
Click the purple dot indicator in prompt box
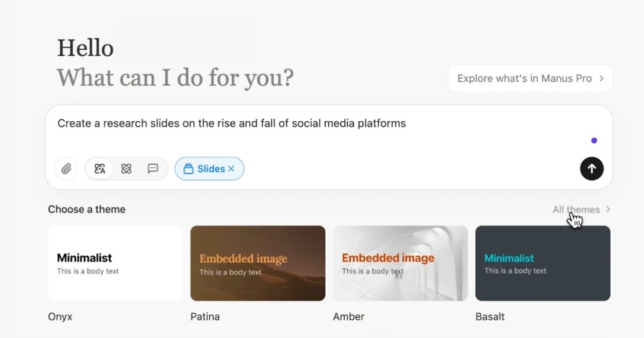(594, 140)
